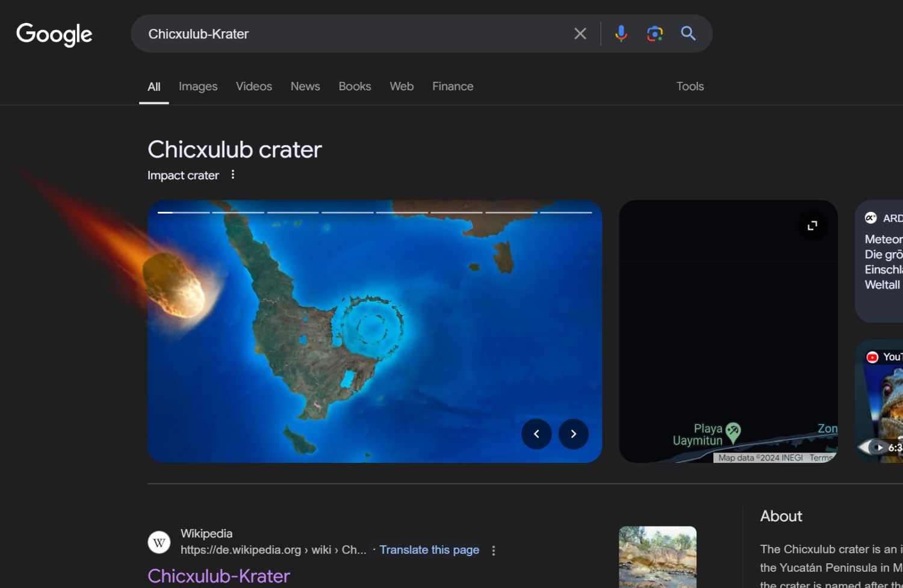Open more options beside Impact crater

click(233, 175)
